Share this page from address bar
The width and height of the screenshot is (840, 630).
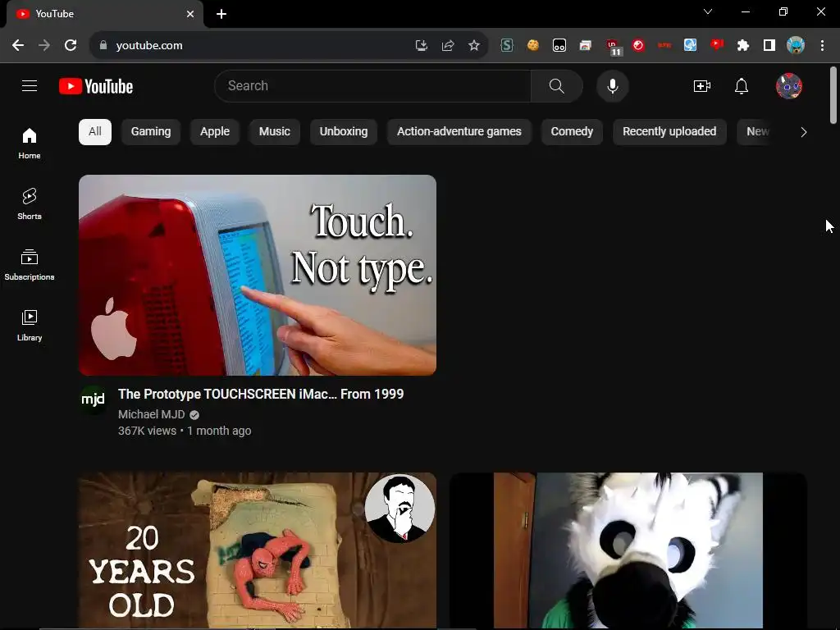click(448, 46)
